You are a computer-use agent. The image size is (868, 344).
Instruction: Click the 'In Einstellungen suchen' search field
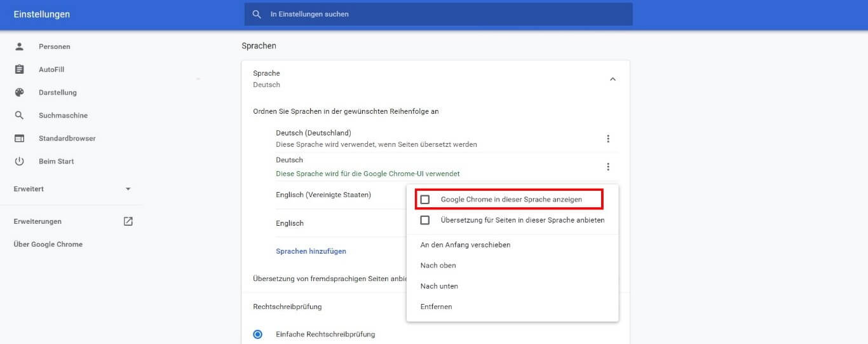438,14
